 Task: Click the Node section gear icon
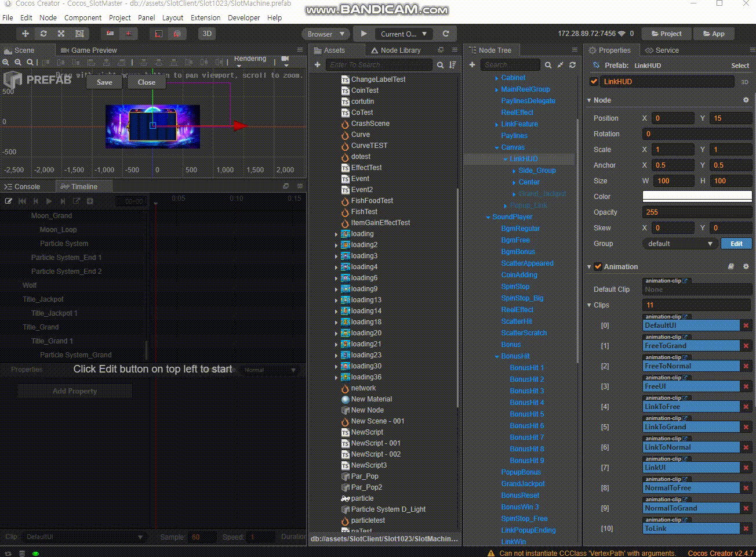coord(746,100)
